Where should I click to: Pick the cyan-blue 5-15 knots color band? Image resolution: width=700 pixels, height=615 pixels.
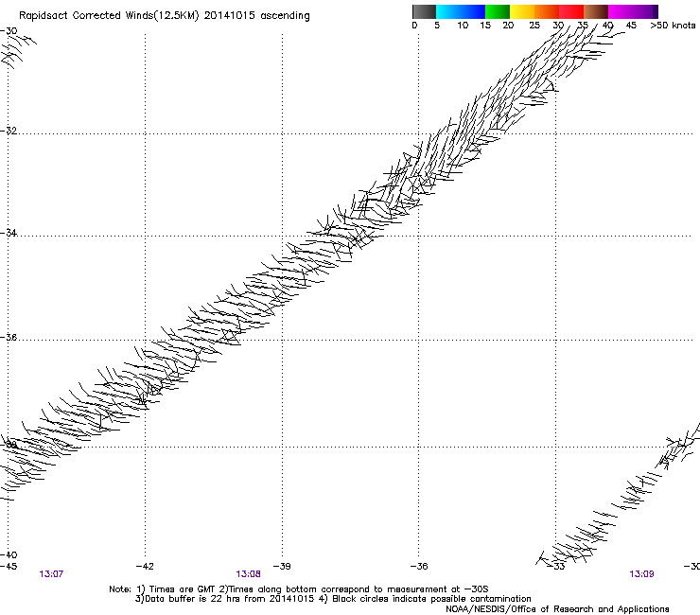coord(461,11)
